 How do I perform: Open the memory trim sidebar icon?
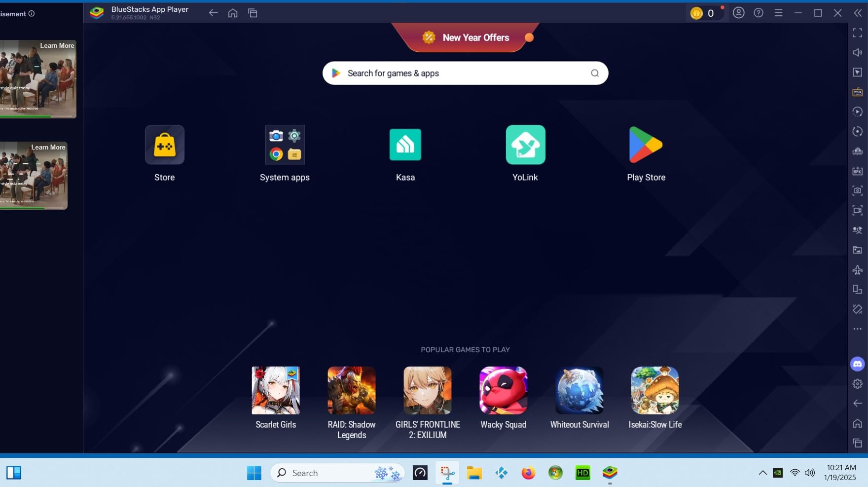click(x=858, y=151)
